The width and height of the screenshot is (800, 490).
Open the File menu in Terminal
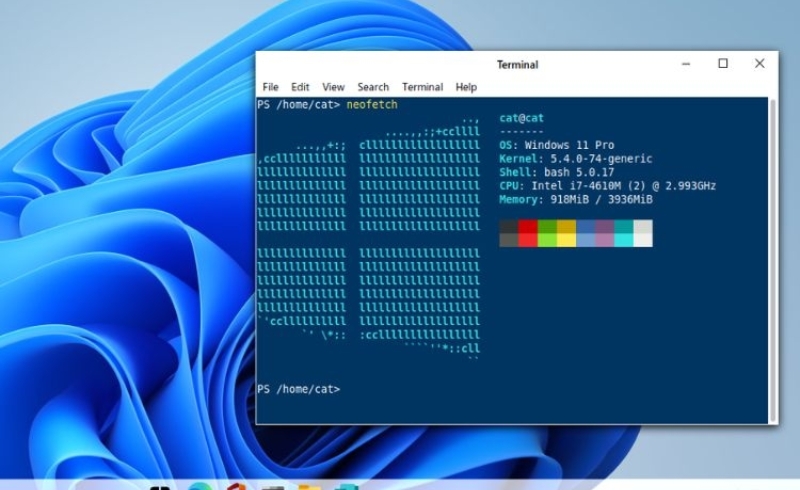(270, 87)
